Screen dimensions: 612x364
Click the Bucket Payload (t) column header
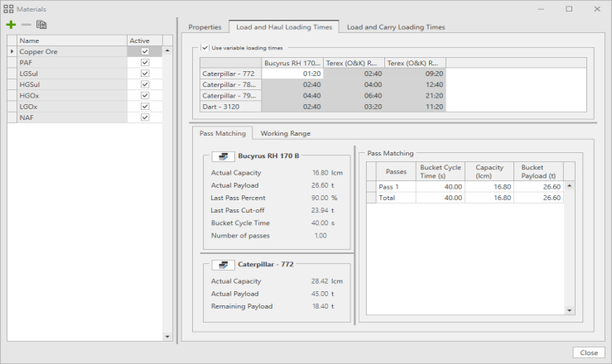click(538, 171)
